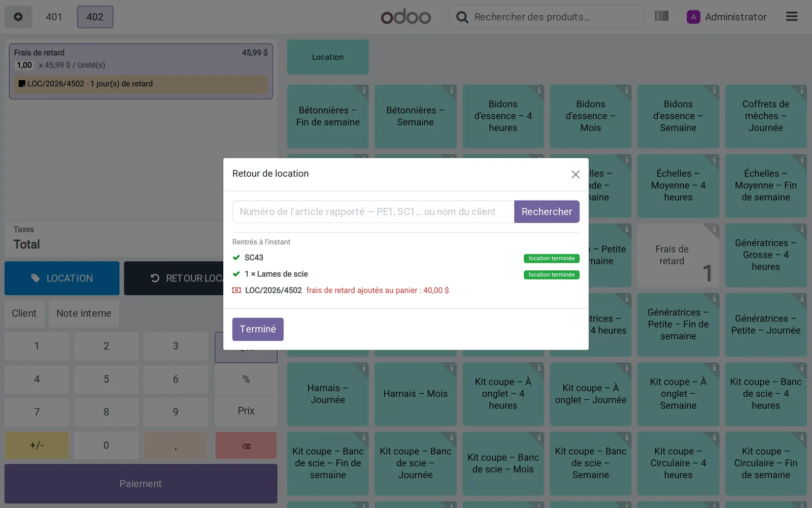Select the Frais de retard order line
This screenshot has height=508, width=812.
click(x=141, y=71)
